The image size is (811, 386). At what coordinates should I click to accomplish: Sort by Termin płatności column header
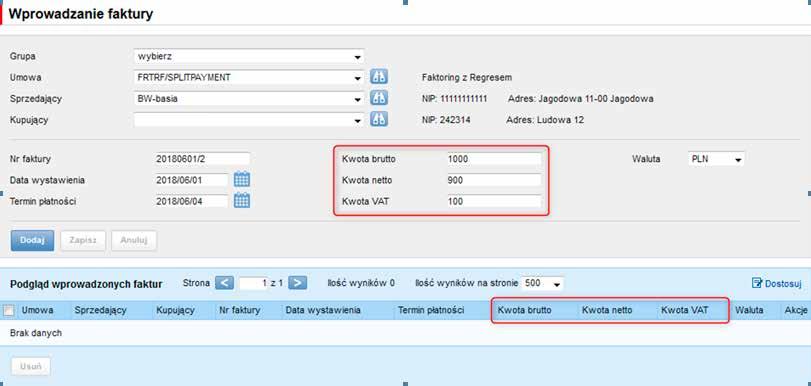[431, 310]
